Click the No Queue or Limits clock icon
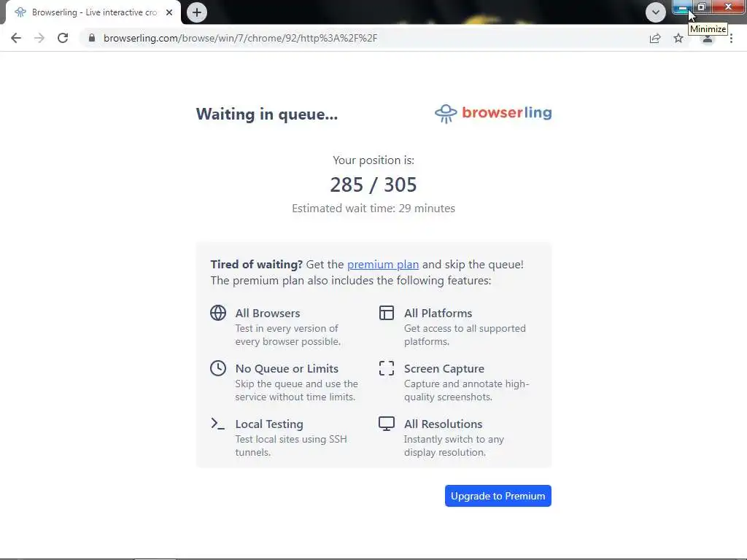This screenshot has width=747, height=560. (218, 368)
